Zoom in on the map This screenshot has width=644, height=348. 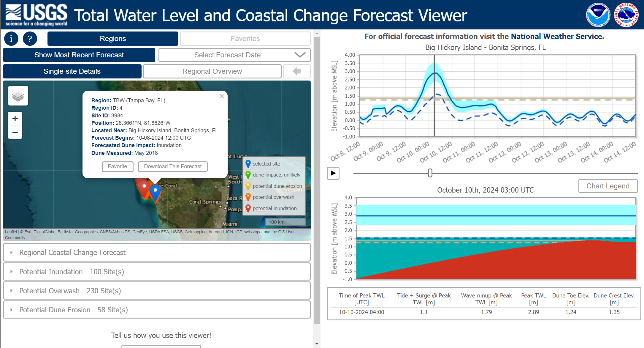pos(15,119)
